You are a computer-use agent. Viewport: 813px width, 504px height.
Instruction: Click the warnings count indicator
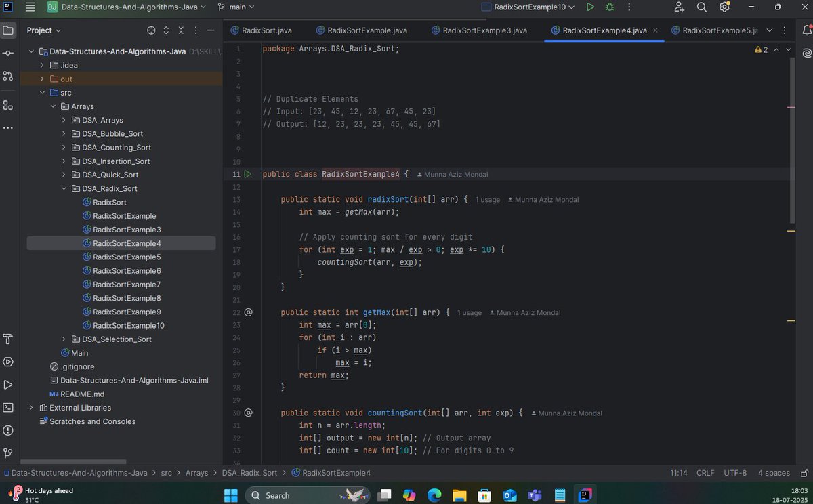coord(761,49)
